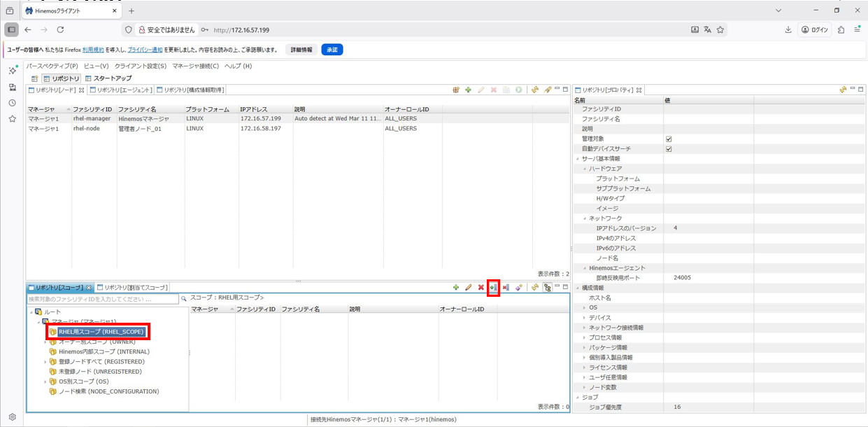
Task: Switch to the リポジトリ[エージェント] tab
Action: 123,90
